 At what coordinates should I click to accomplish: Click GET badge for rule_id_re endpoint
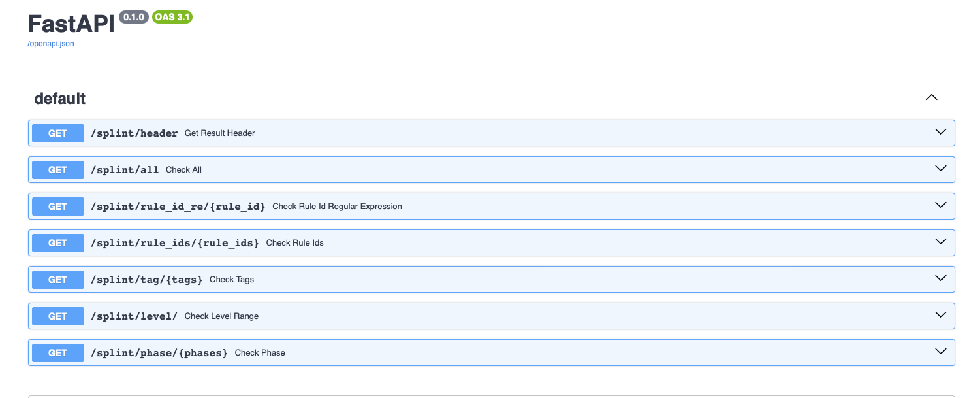click(x=58, y=207)
